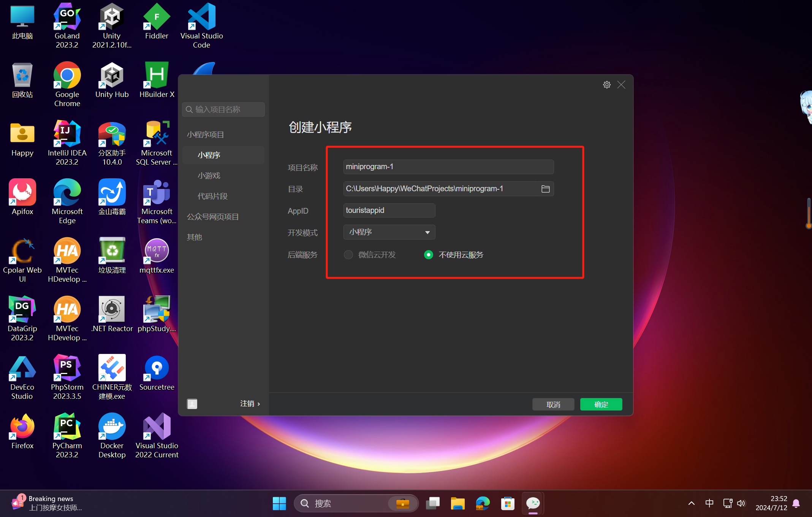
Task: Click the WeChat DevTools taskbar icon
Action: [533, 503]
